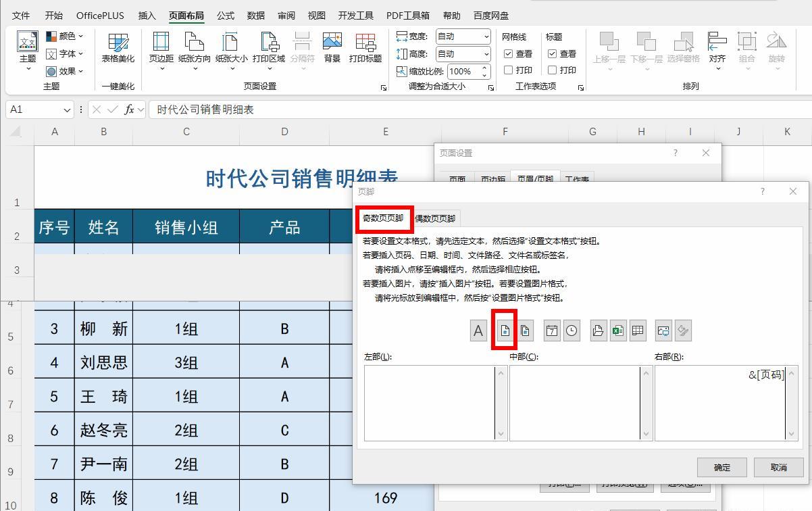Select cell containing 刘思思
Screen dimensions: 812x511
[x=103, y=362]
